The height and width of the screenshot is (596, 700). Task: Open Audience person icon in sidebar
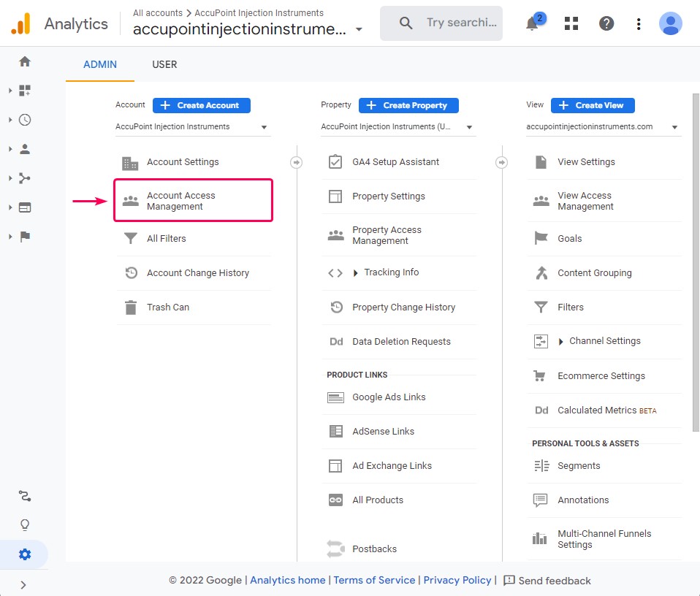tap(25, 149)
